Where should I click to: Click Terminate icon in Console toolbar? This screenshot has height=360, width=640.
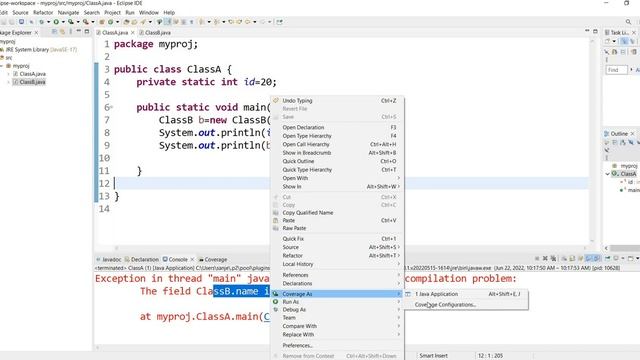537,258
